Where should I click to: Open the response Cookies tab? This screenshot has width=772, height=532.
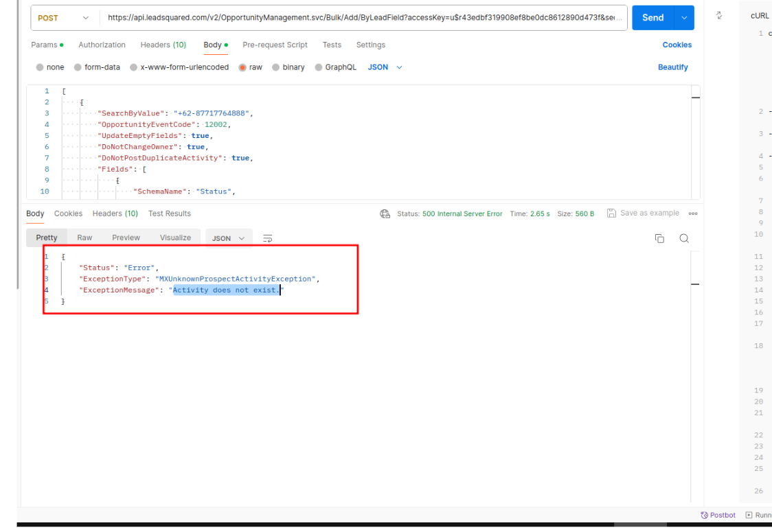tap(68, 213)
